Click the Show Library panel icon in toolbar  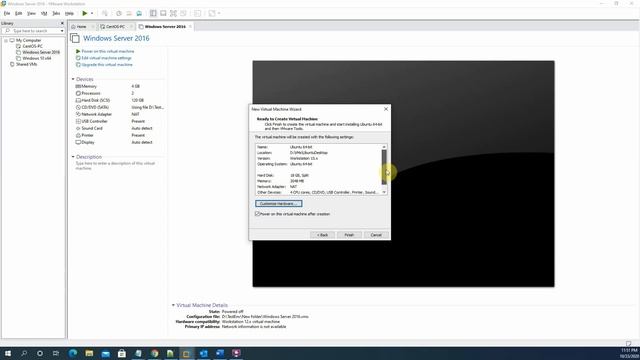153,13
